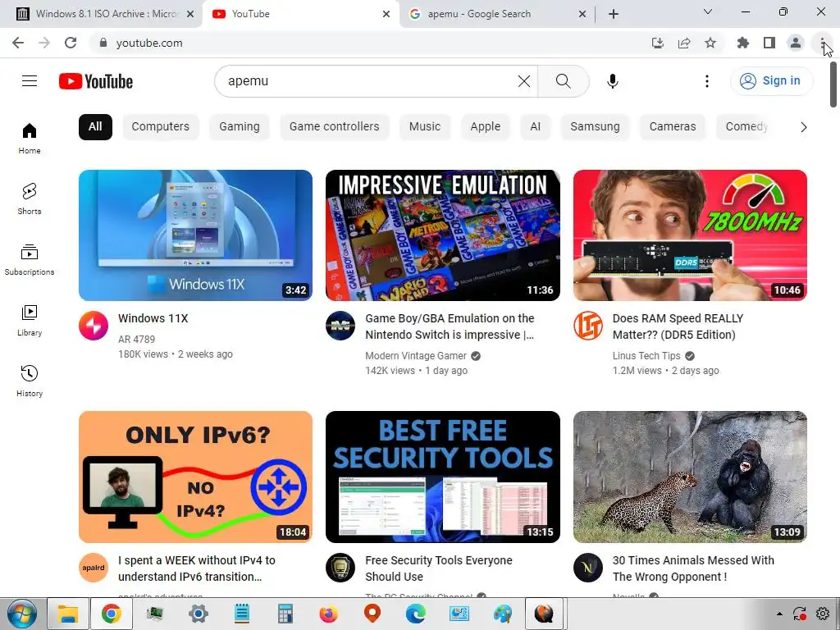
Task: Close the YouTube tab
Action: [x=386, y=14]
